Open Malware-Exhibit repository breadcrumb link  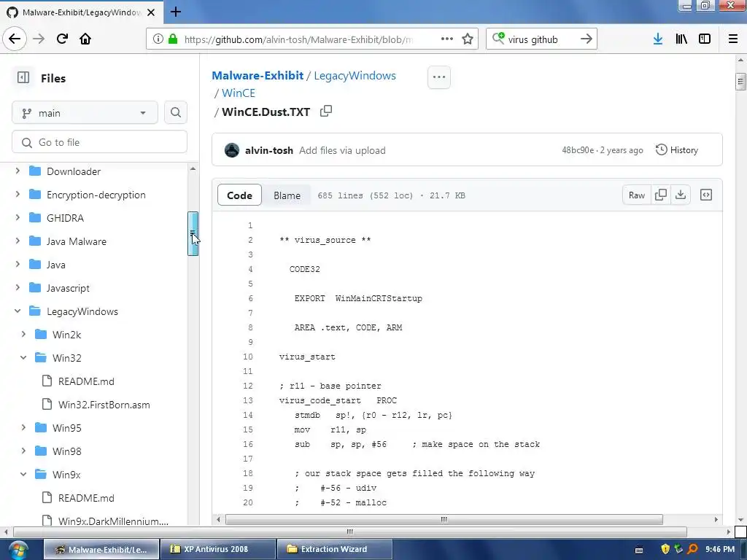(x=258, y=75)
